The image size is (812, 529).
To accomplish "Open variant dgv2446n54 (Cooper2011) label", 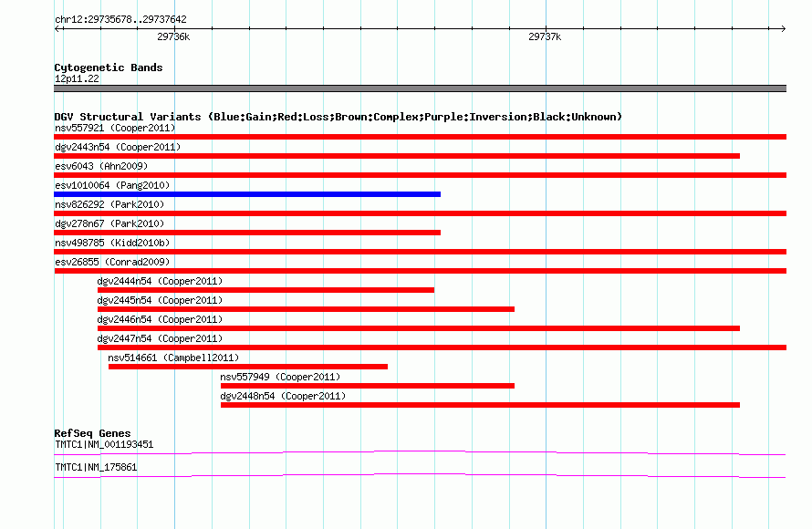I will point(160,319).
